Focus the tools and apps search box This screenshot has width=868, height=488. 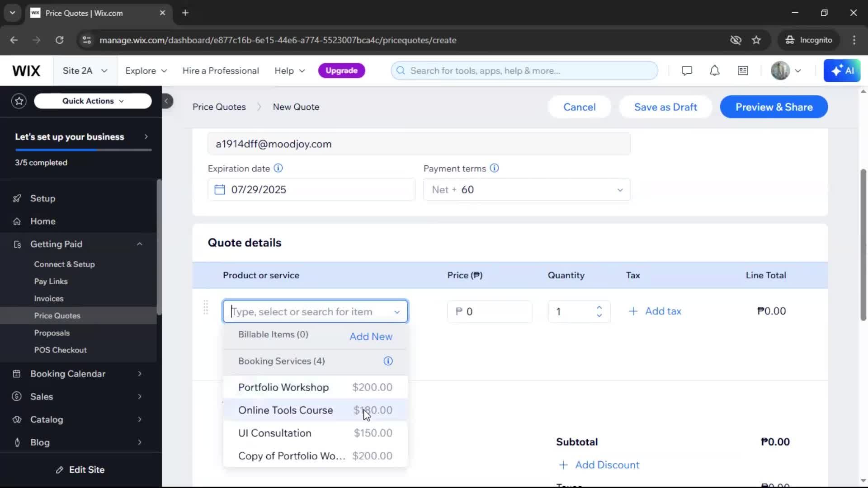pos(524,70)
